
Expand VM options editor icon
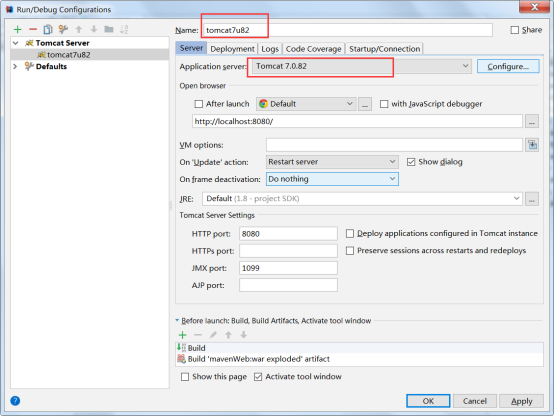click(532, 145)
